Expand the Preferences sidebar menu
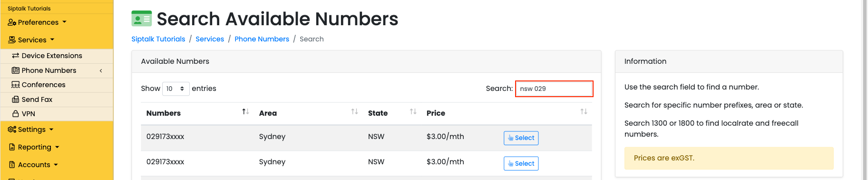Viewport: 868px width, 180px height. coord(37,22)
